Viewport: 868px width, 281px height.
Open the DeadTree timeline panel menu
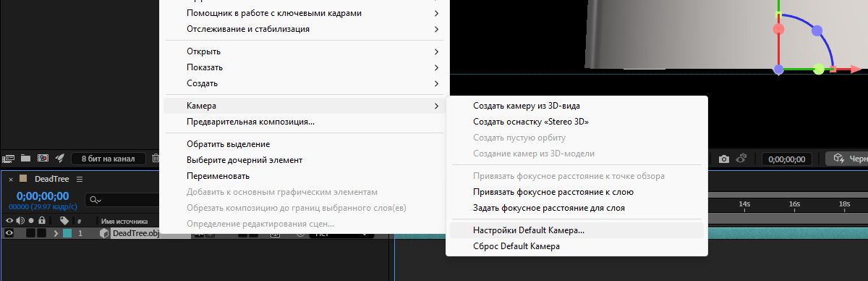tap(80, 179)
